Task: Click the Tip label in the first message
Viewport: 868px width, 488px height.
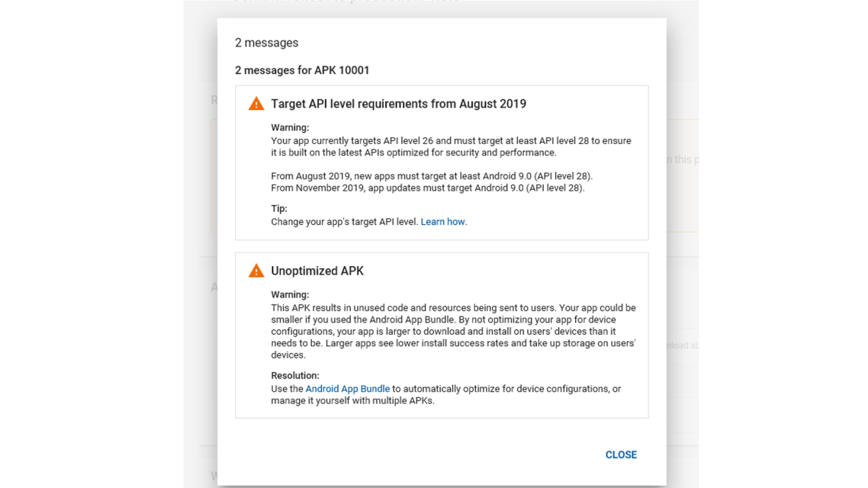Action: [278, 207]
